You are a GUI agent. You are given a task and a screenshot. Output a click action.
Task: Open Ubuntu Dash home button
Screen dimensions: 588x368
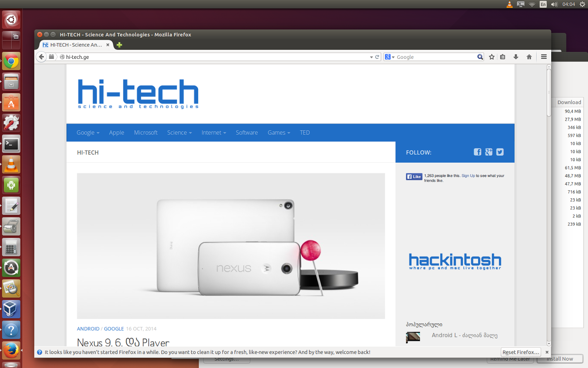[x=11, y=20]
